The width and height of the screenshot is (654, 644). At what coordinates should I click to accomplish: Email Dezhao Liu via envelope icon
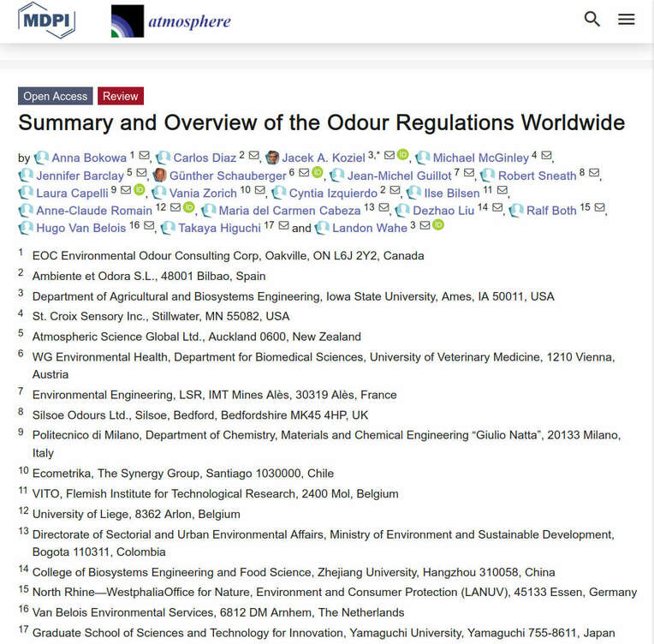click(497, 207)
